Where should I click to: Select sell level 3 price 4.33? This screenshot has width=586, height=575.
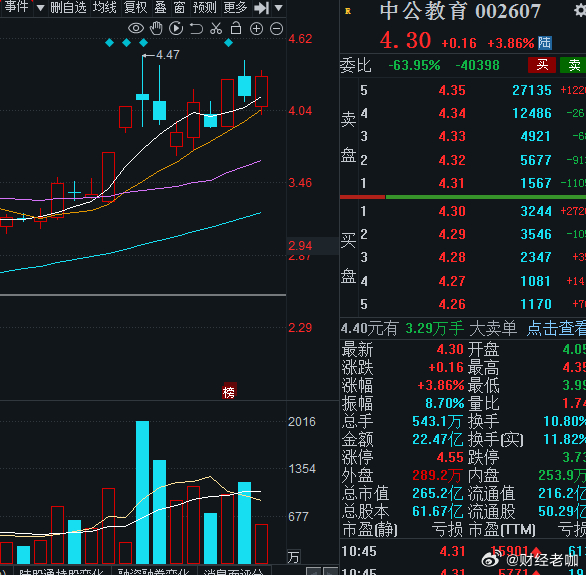click(452, 136)
